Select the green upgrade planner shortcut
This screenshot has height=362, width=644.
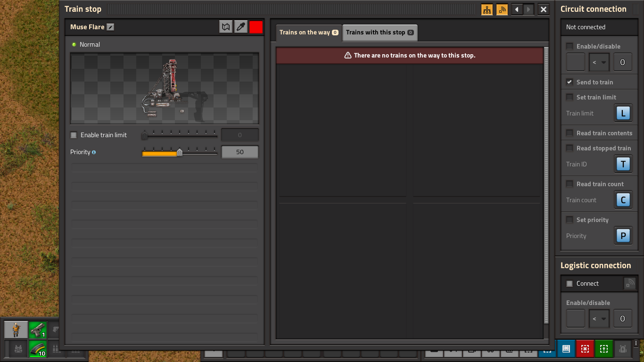[x=604, y=349]
